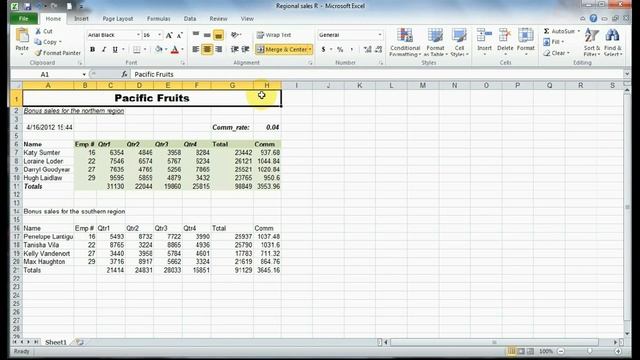Apply percent style

(340, 49)
